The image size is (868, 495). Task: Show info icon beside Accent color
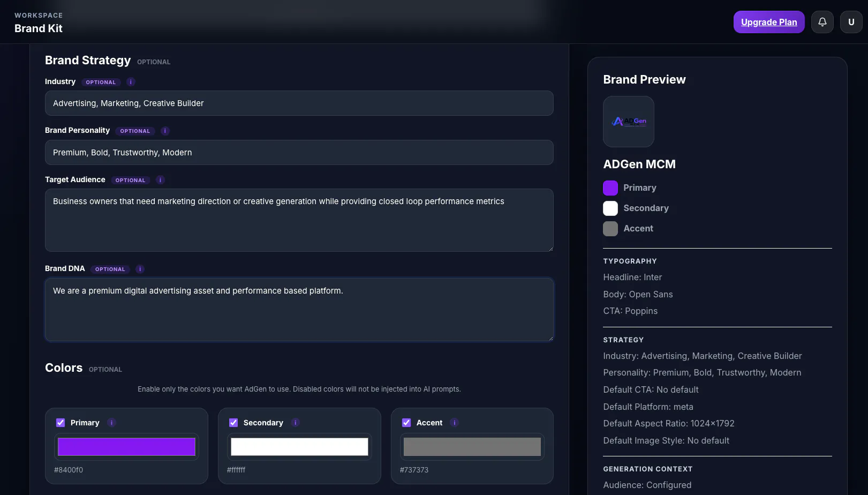[454, 423]
